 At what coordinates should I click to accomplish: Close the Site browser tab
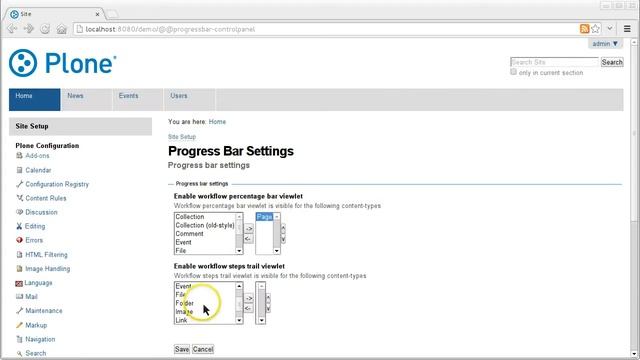click(x=97, y=14)
